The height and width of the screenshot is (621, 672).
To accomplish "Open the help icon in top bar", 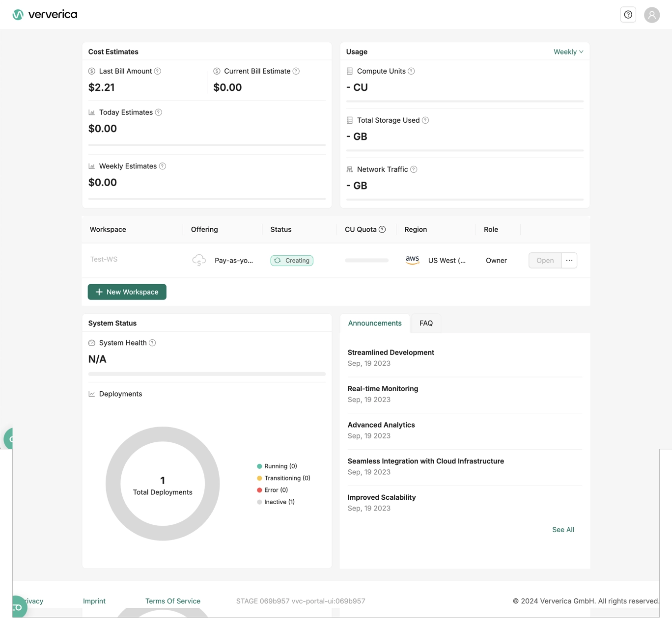I will pos(628,15).
